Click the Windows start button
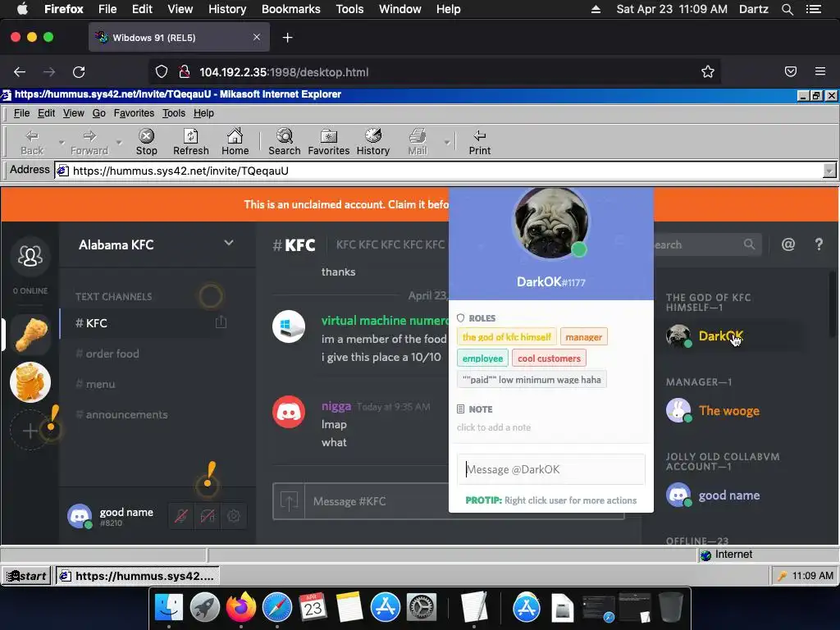 [x=26, y=576]
